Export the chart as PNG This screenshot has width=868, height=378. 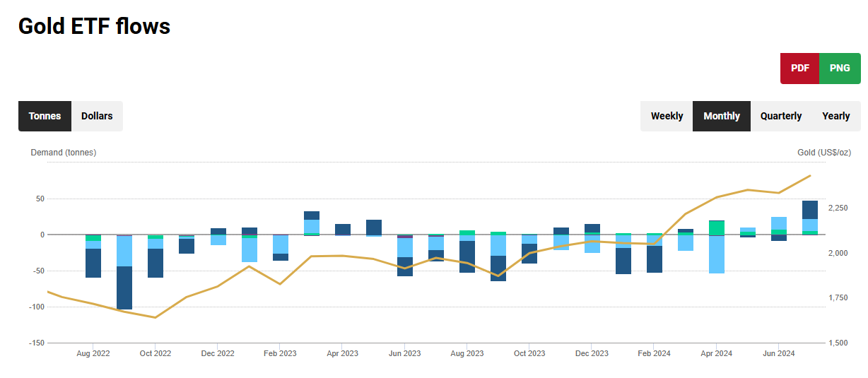coord(840,69)
